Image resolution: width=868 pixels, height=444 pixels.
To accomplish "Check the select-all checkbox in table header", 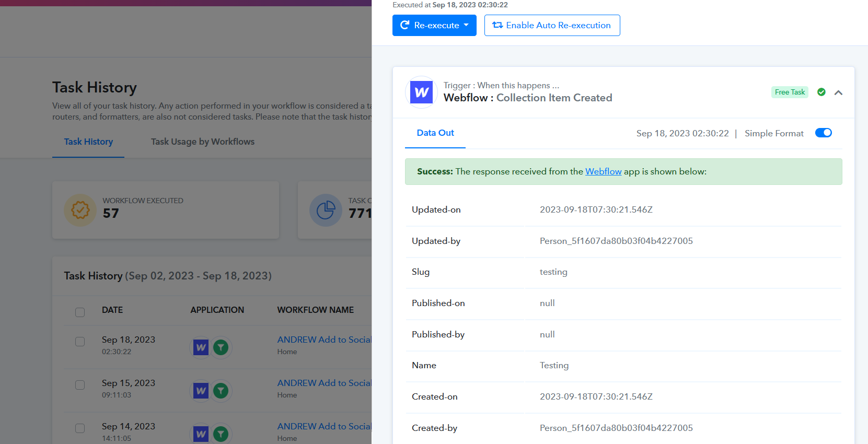I will point(80,312).
